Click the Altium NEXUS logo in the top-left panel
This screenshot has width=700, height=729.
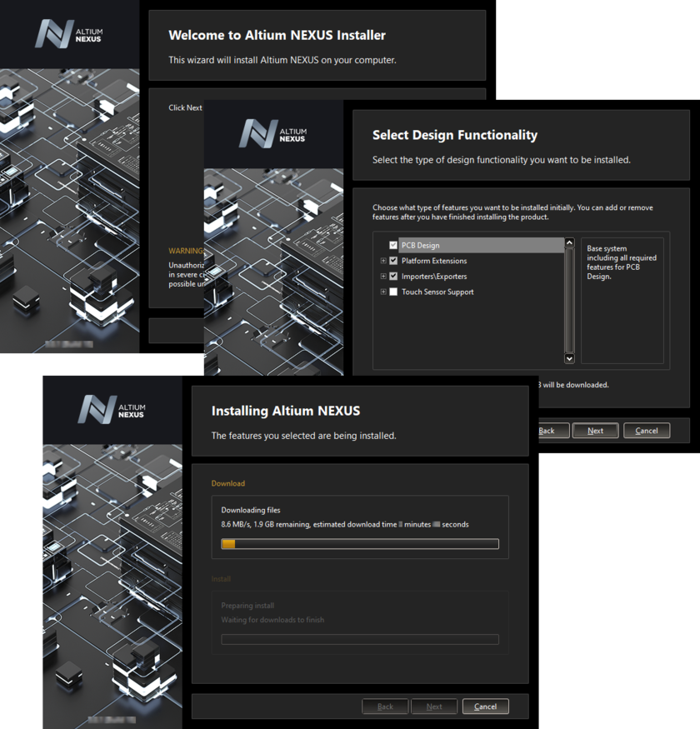pos(69,33)
